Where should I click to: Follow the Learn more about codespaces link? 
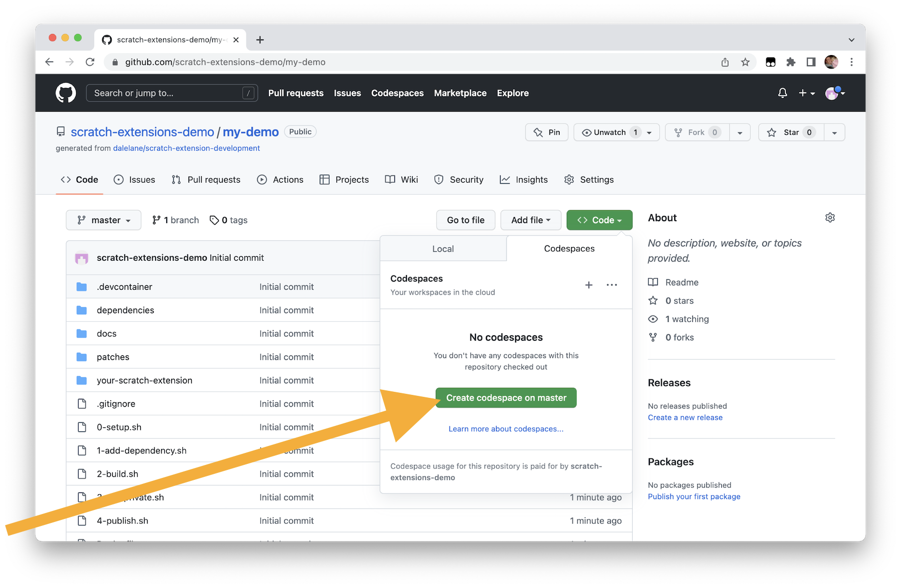(x=506, y=429)
